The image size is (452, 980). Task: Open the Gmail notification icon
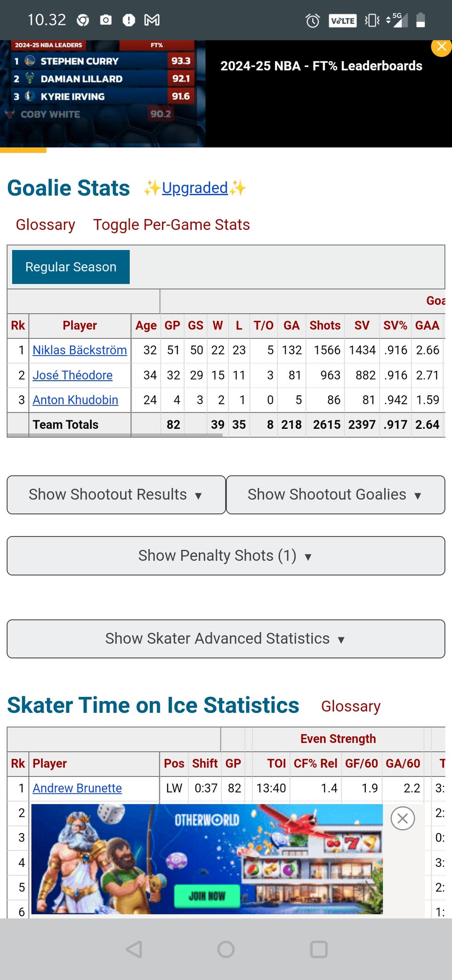[x=152, y=20]
